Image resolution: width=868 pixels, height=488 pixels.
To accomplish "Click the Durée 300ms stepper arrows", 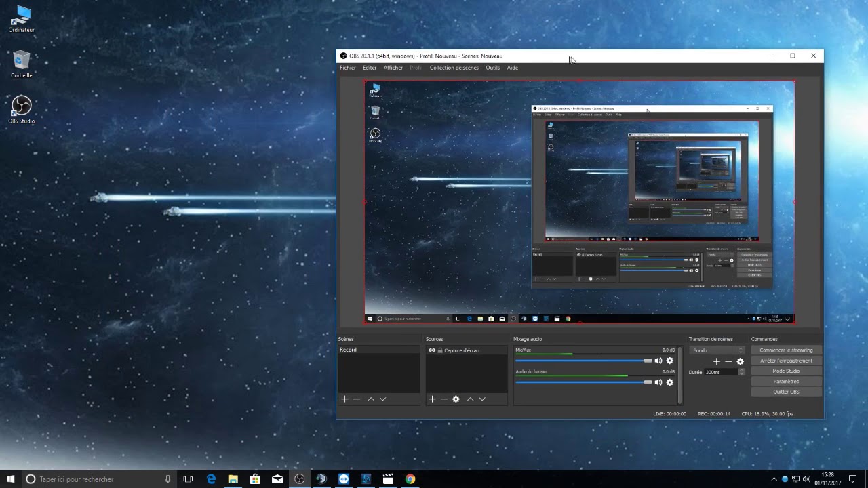I will point(741,372).
